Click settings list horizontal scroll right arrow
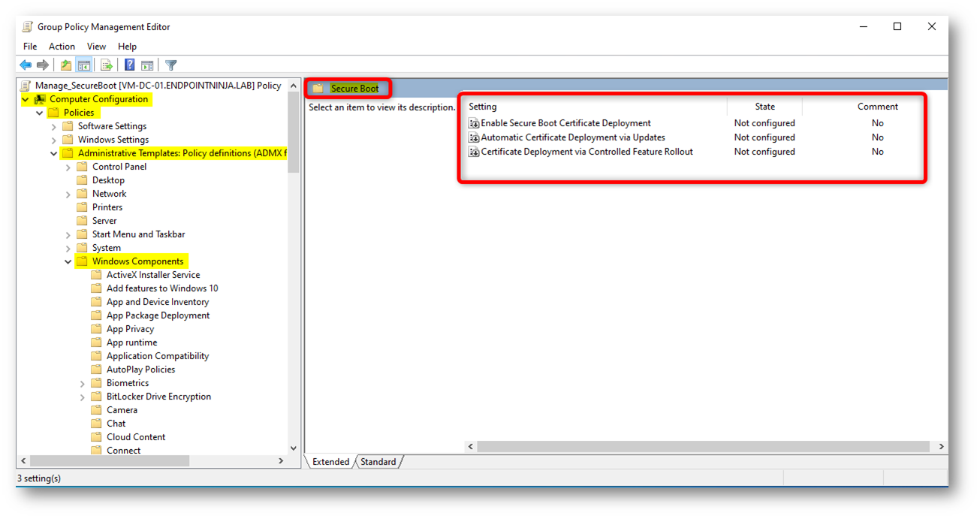The height and width of the screenshot is (519, 980). coord(942,446)
